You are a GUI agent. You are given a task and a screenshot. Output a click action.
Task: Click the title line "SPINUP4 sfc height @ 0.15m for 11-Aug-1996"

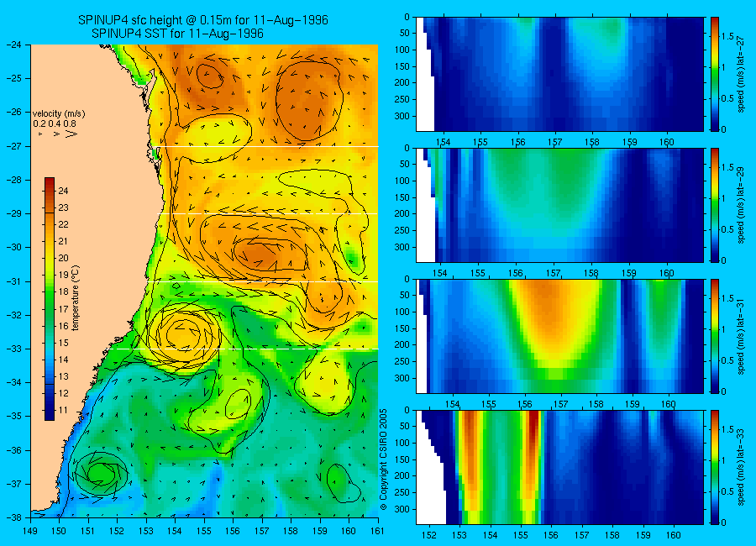coord(203,20)
